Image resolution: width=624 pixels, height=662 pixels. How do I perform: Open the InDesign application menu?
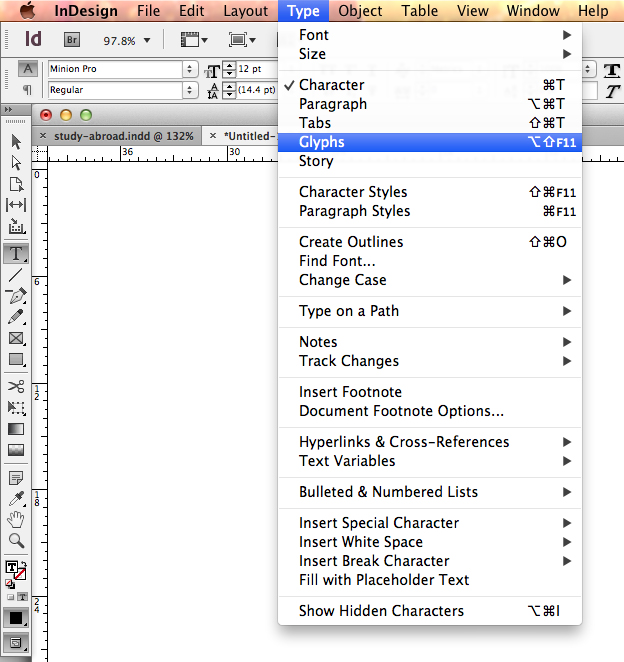[86, 11]
